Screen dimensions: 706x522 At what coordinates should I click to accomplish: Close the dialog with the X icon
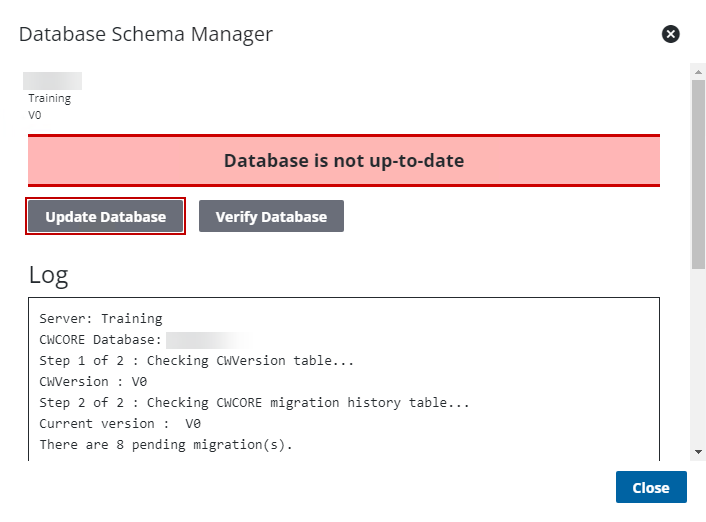tap(671, 34)
